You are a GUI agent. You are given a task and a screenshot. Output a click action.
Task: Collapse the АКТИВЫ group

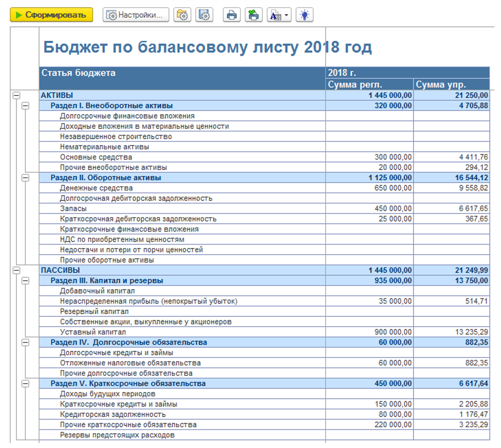point(16,95)
